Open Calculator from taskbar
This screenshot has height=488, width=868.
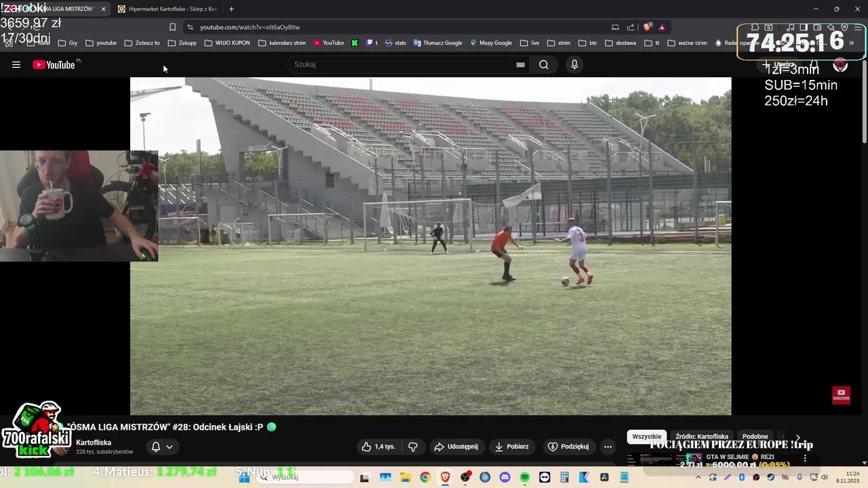tap(564, 477)
